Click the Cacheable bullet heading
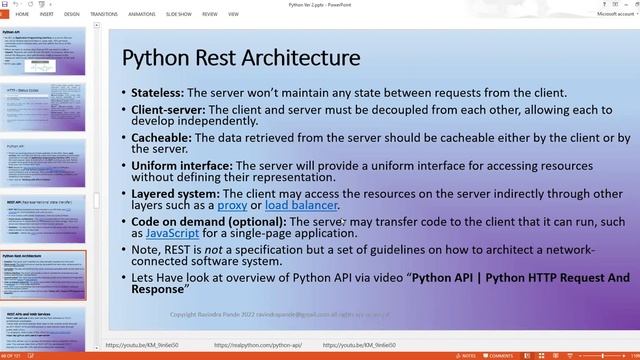 tap(161, 138)
